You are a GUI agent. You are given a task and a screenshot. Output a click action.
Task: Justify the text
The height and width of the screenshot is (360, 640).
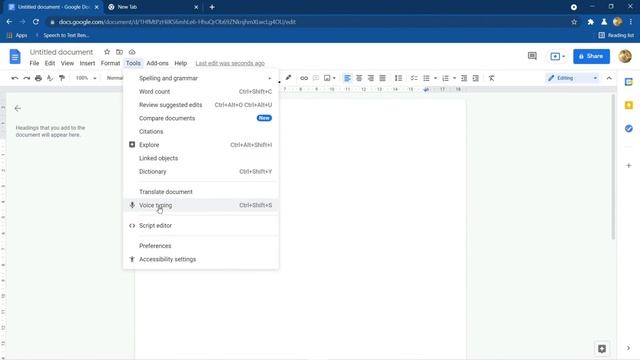coord(382,78)
